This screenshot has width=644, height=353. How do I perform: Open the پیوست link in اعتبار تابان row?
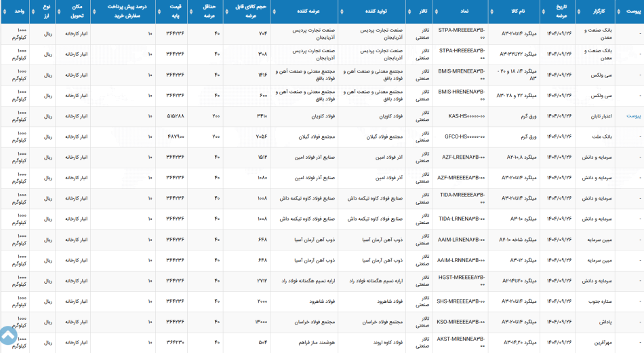tap(633, 116)
